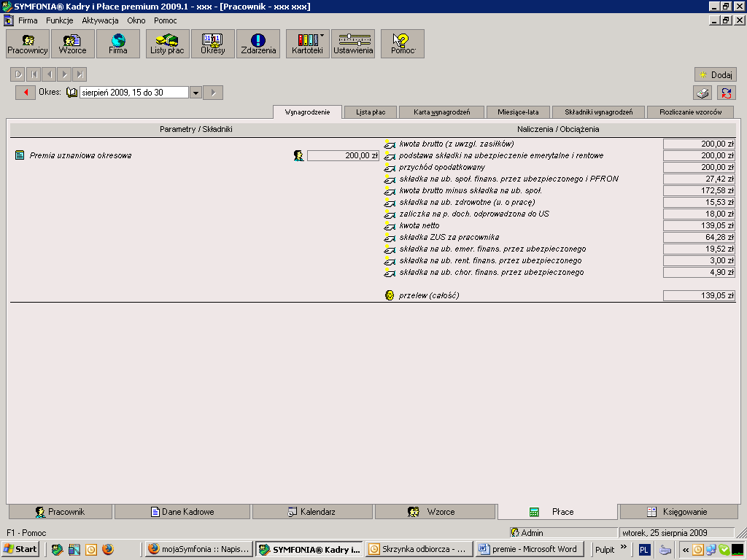Click the PL language indicator in taskbar
Screen dimensions: 747x560
643,550
